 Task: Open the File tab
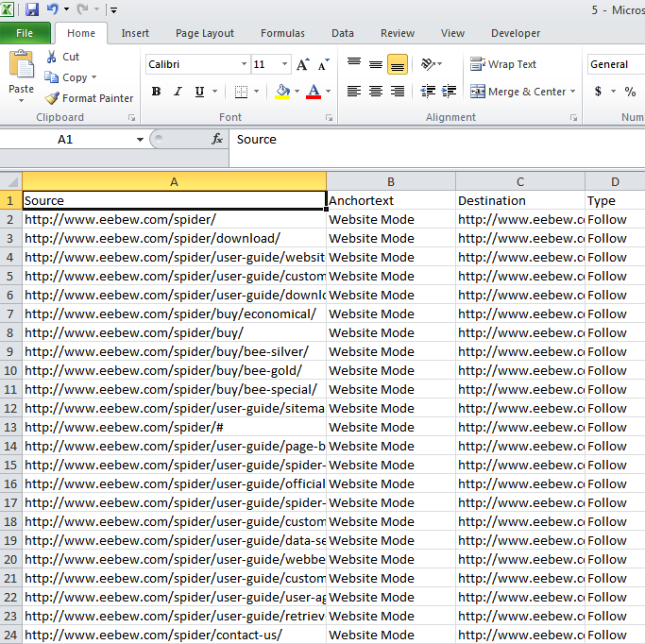[25, 33]
